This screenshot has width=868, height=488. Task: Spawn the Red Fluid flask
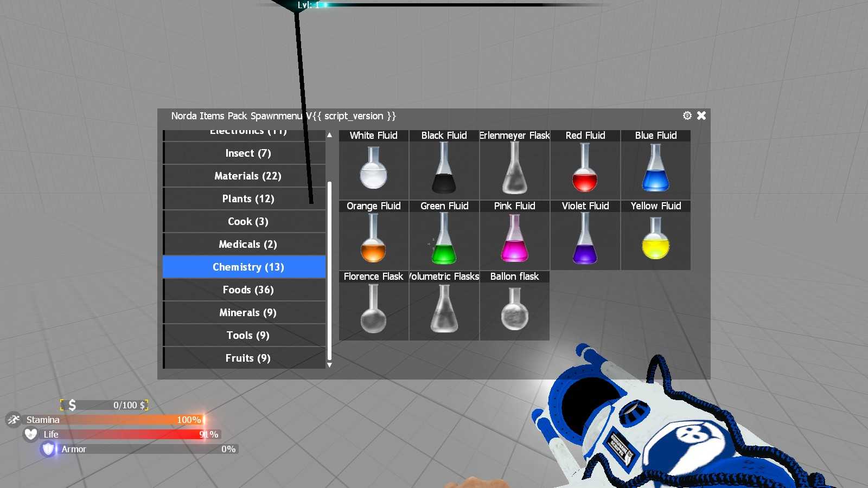point(585,165)
